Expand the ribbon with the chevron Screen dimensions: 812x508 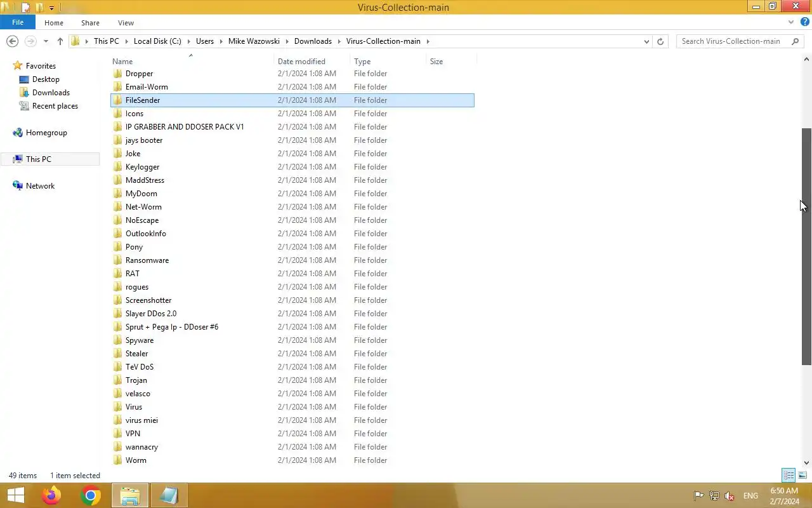tap(791, 22)
